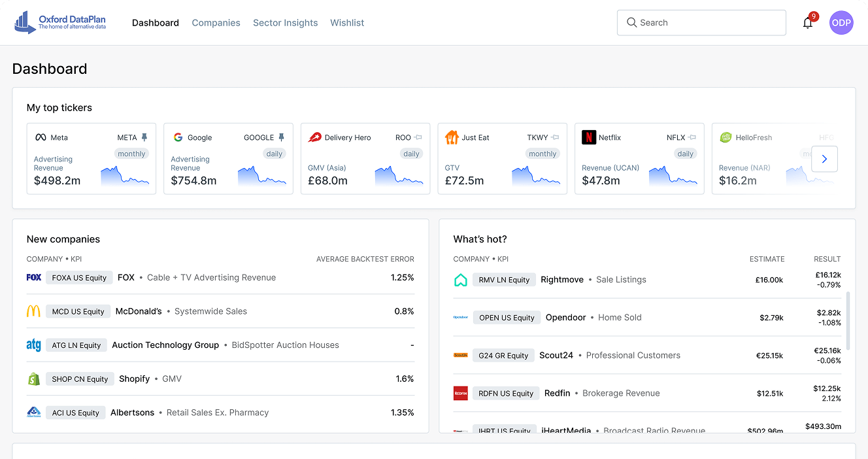Open the Companies page

click(x=216, y=22)
